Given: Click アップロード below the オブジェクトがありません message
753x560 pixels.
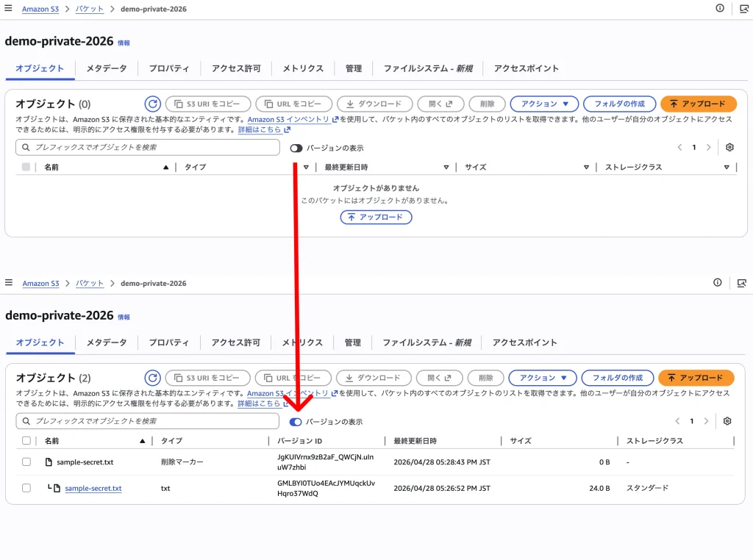Looking at the screenshot, I should point(376,218).
